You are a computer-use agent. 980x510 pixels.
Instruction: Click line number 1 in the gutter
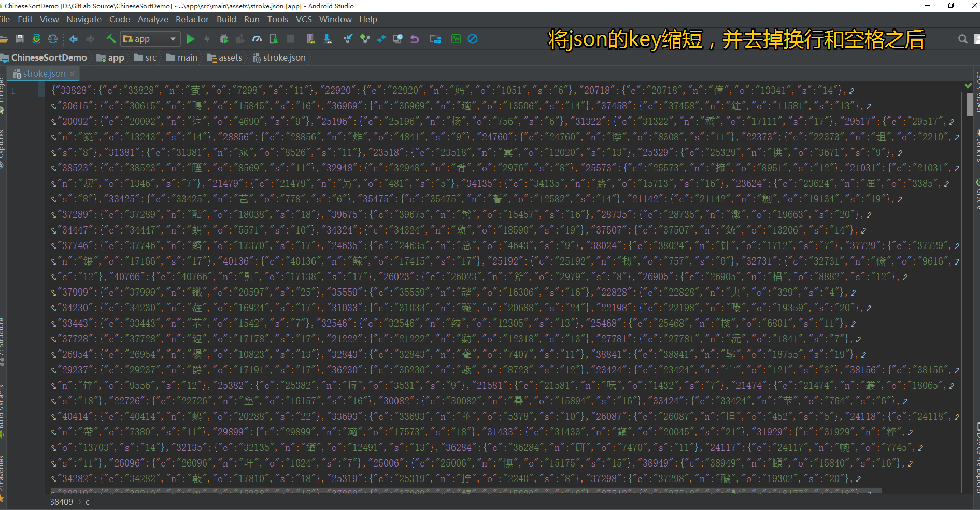pyautogui.click(x=13, y=91)
